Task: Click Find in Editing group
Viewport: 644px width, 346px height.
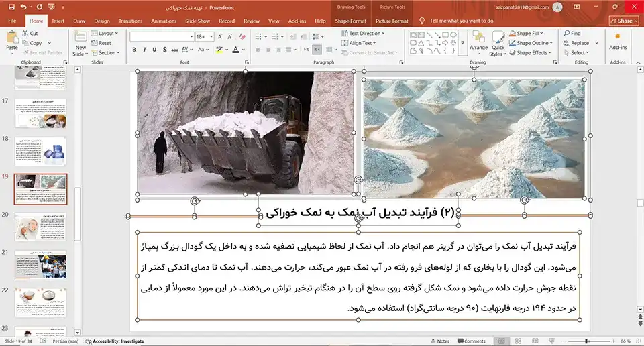Action: pyautogui.click(x=572, y=34)
